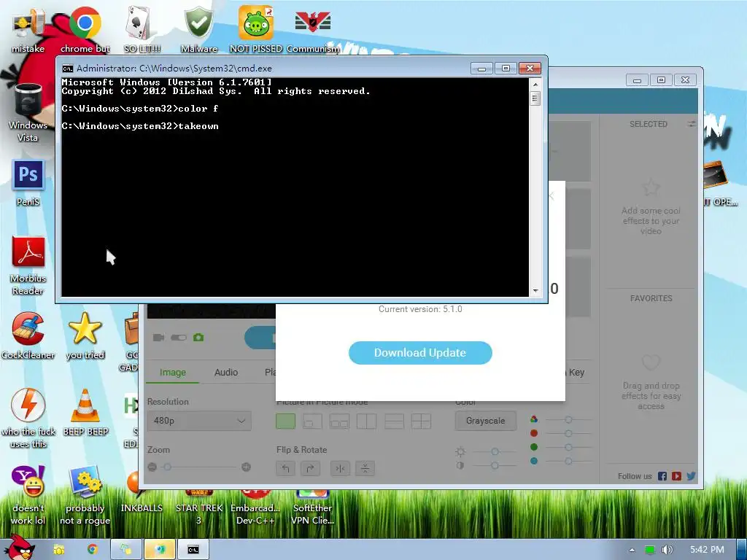This screenshot has height=560, width=747.
Task: Adjust the blue color channel slider
Action: click(x=568, y=461)
